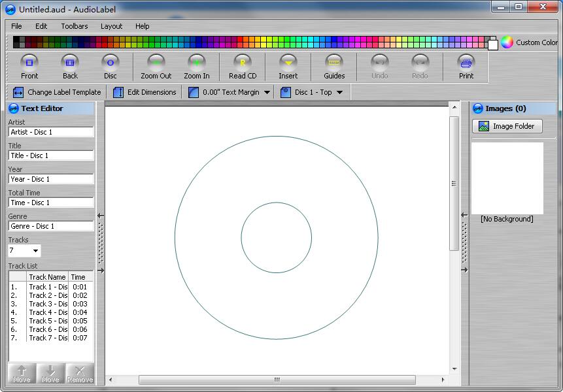
Task: Click the Remove track button
Action: tap(80, 373)
